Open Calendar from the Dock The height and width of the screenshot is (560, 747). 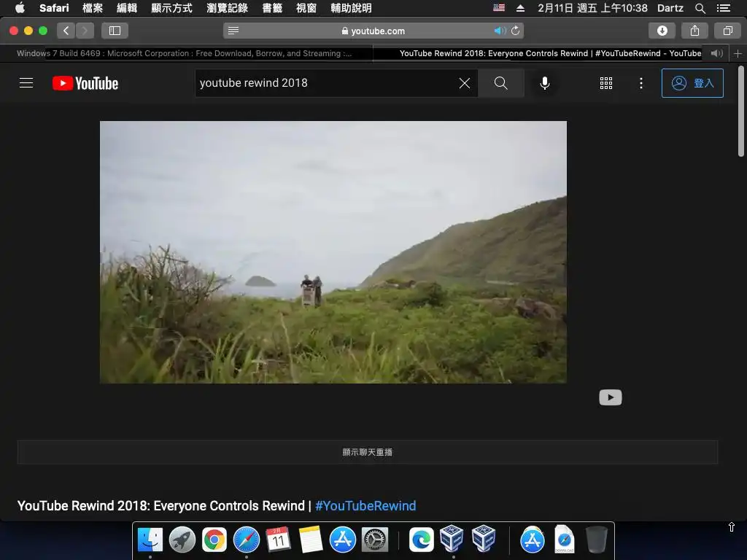278,540
